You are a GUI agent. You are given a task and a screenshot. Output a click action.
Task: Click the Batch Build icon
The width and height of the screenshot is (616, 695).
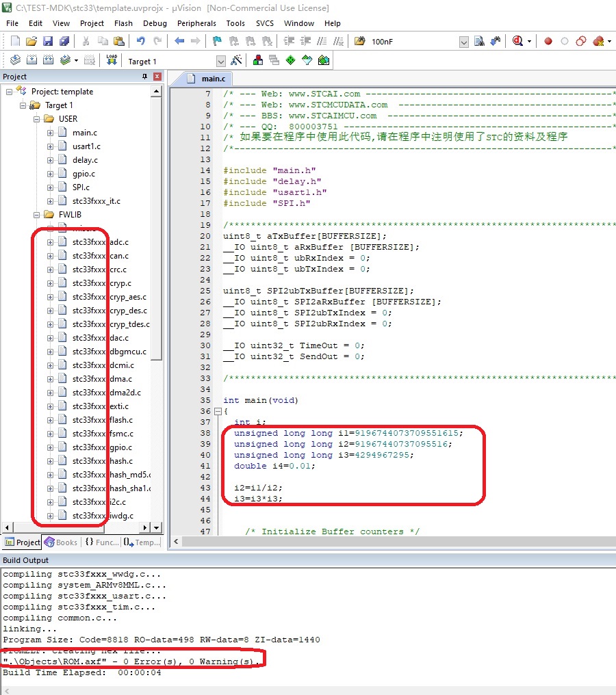point(65,60)
